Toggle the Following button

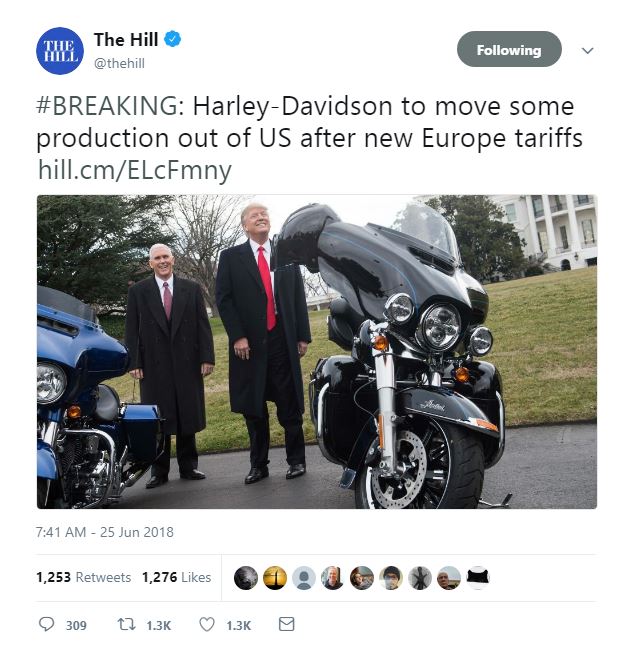(509, 49)
